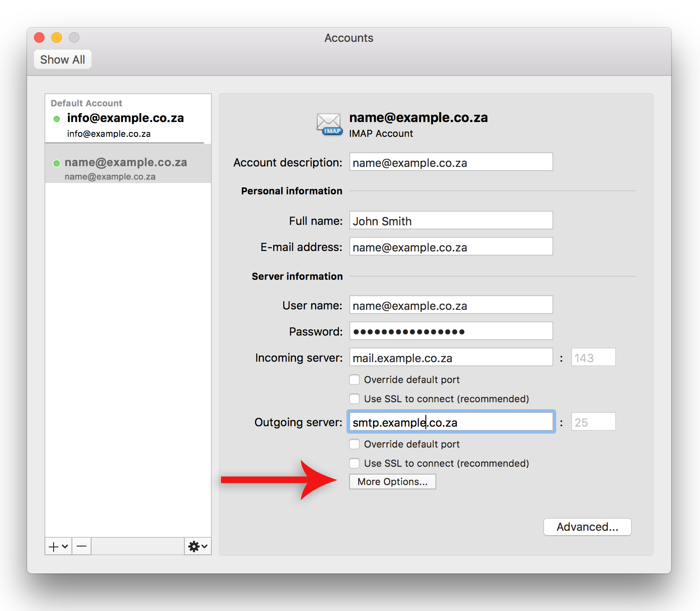
Task: Check outgoing server Override default port
Action: (x=354, y=444)
